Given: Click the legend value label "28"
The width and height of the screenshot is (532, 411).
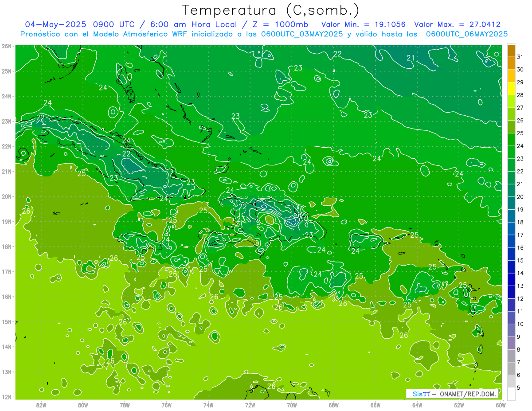Looking at the screenshot, I should [520, 95].
